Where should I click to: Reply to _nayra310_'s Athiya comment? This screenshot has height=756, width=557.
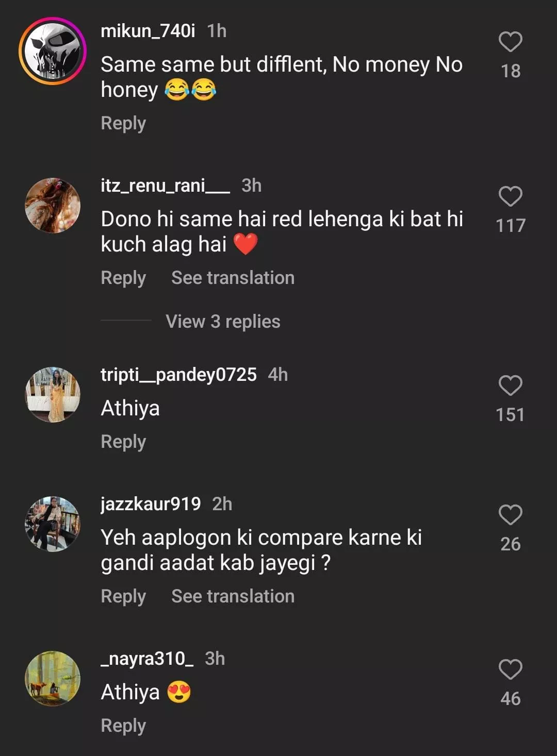[123, 726]
